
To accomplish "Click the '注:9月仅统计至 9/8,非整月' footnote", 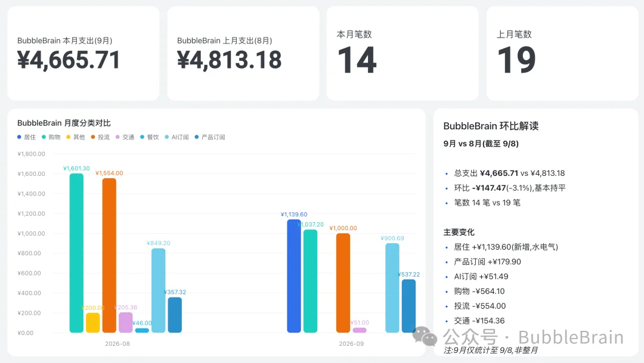I will pyautogui.click(x=491, y=350).
